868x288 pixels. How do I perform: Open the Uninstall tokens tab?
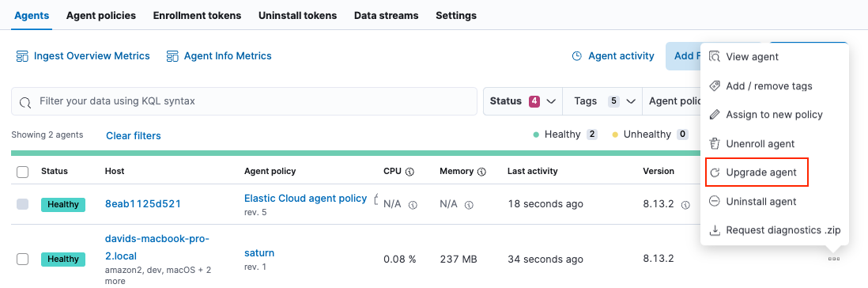pos(297,16)
